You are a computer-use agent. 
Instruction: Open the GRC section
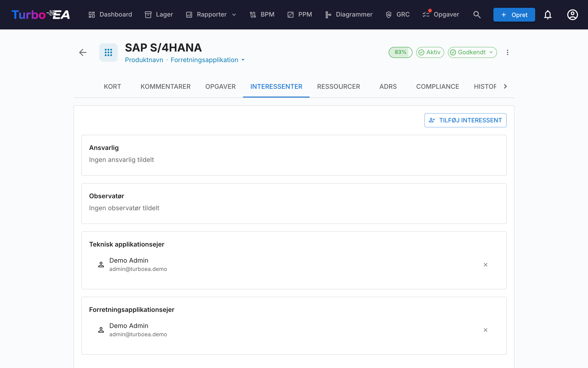pyautogui.click(x=398, y=14)
